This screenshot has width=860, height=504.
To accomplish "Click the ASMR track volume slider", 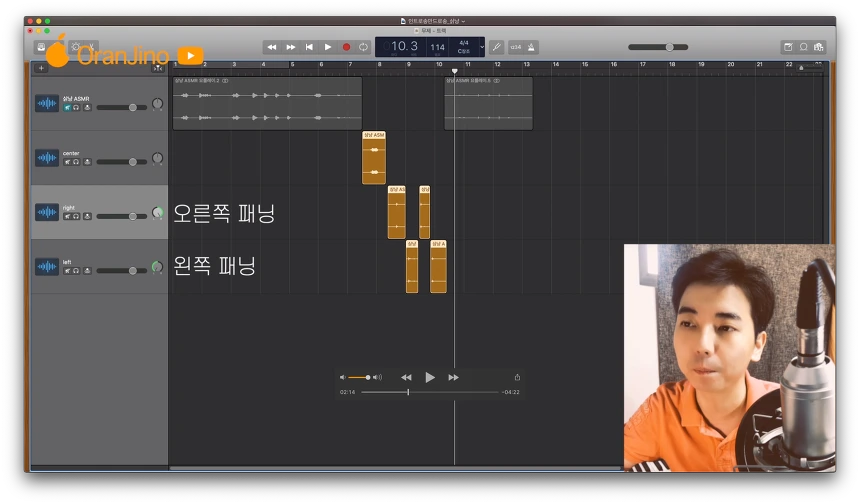I will (122, 107).
